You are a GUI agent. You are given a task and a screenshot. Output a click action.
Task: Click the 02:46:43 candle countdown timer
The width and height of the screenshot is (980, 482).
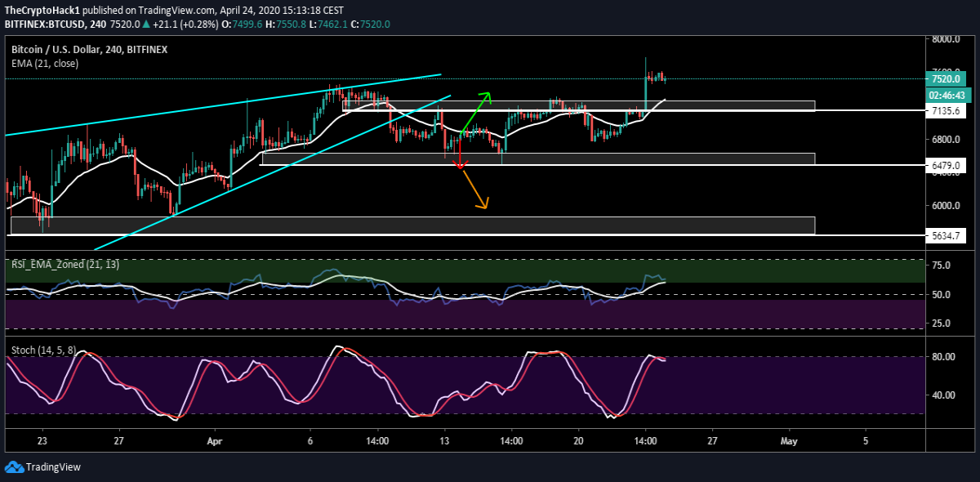(x=946, y=95)
